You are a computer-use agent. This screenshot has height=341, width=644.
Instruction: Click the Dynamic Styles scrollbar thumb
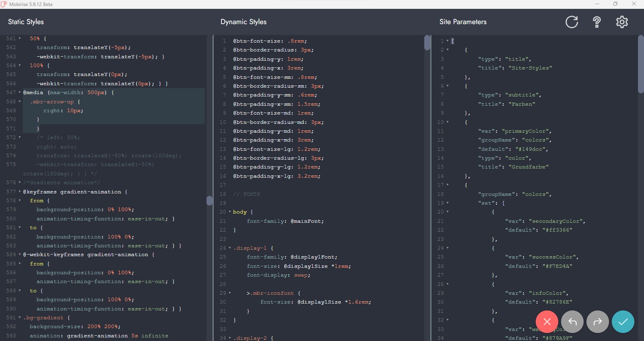[x=427, y=43]
